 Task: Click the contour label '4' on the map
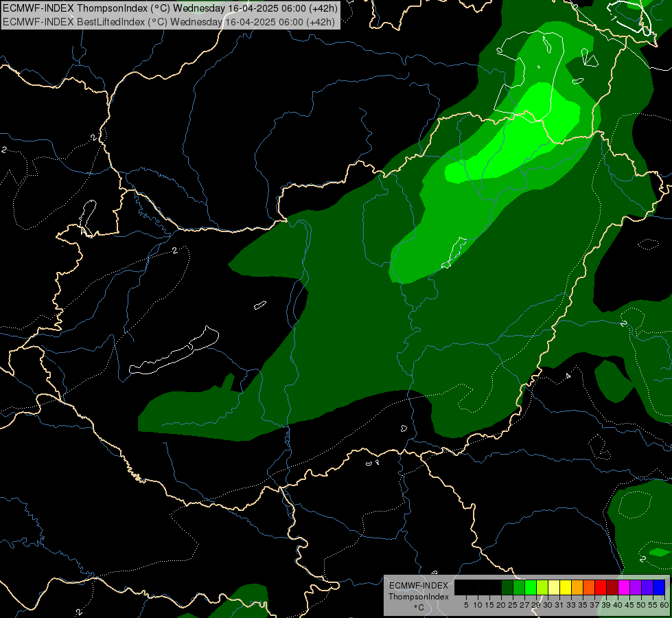568,376
